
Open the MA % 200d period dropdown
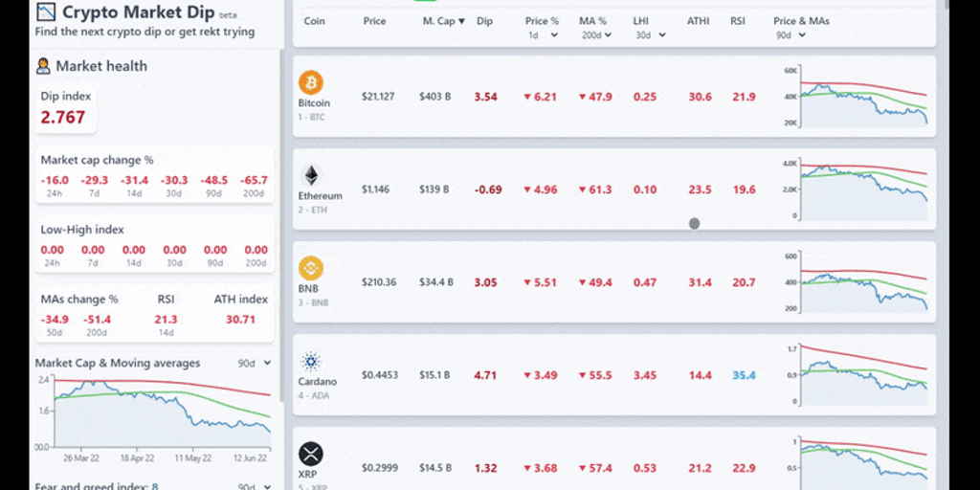click(x=598, y=35)
